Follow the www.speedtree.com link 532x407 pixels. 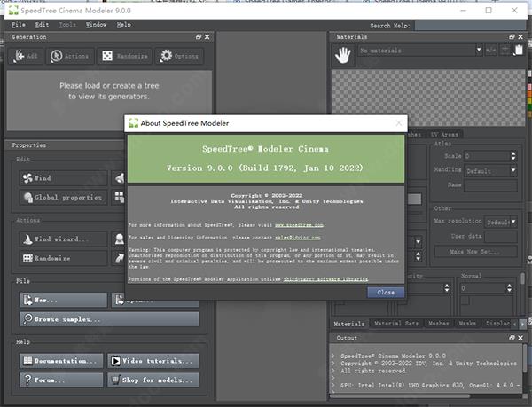pos(298,225)
